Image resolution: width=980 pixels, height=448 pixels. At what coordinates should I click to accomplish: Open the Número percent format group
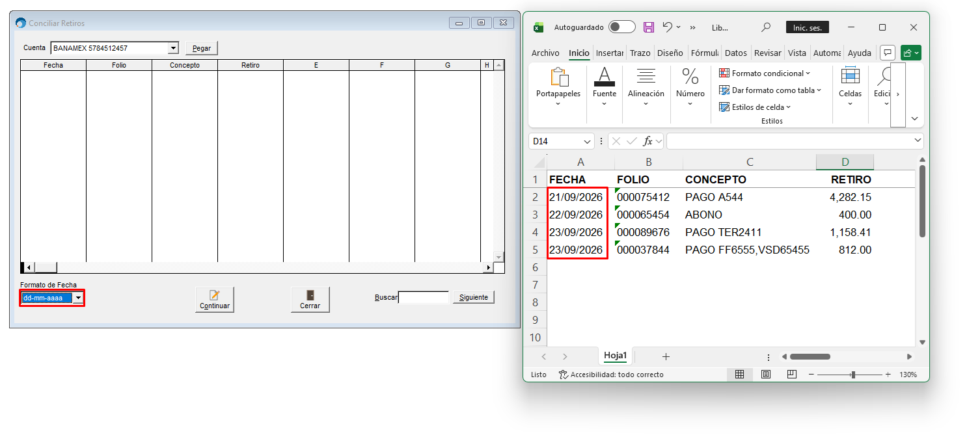click(x=690, y=86)
